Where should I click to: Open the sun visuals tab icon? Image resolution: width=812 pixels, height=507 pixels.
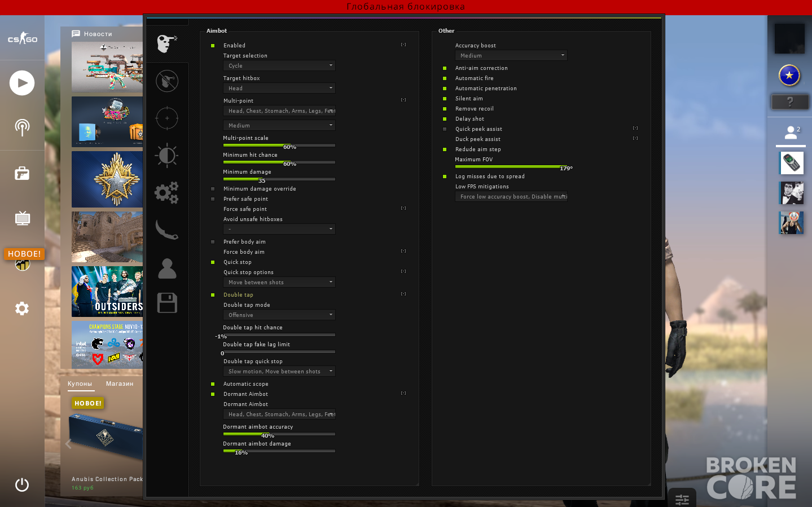click(166, 155)
